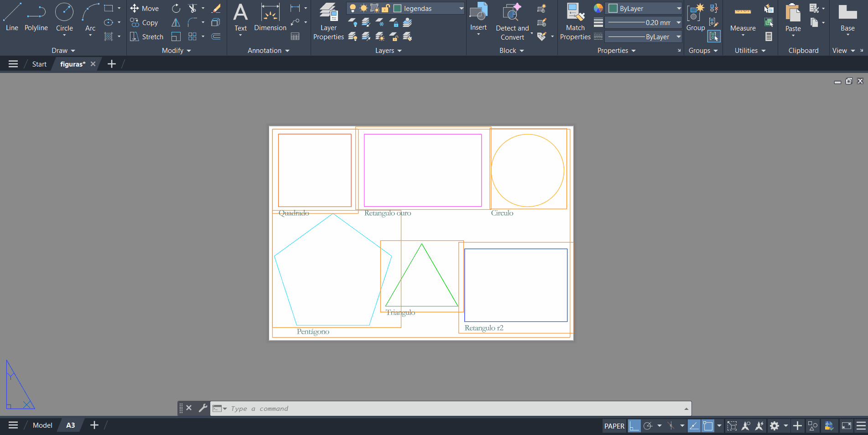This screenshot has height=435, width=868.
Task: Open the 0.20 mm lineweight dropdown
Action: (678, 22)
